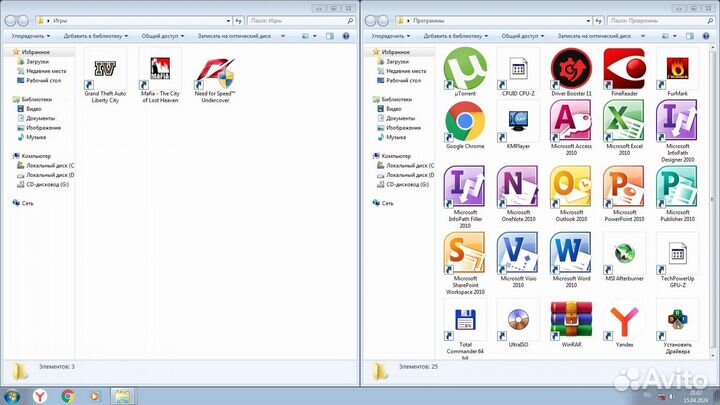The width and height of the screenshot is (720, 405).
Task: Toggle preview pane in Games window
Action: (x=330, y=36)
